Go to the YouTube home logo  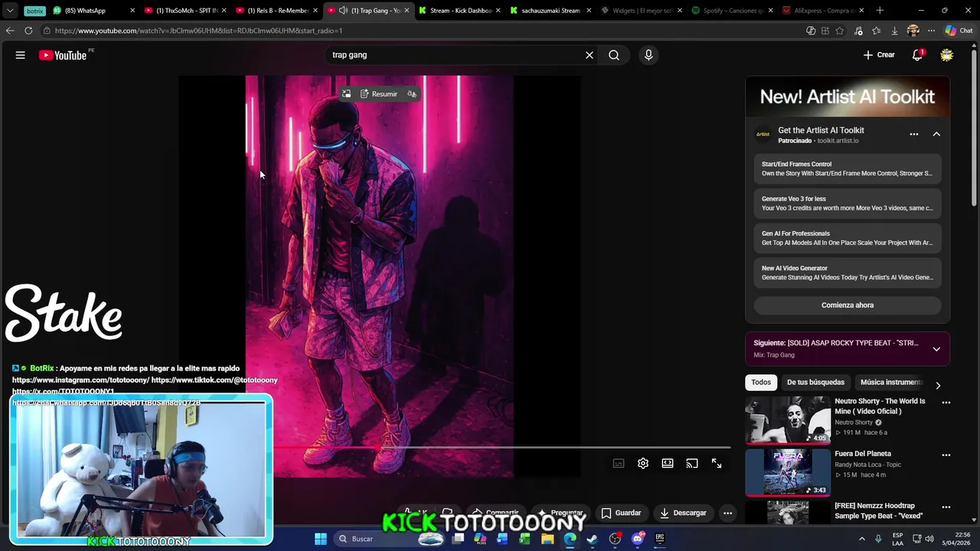63,55
